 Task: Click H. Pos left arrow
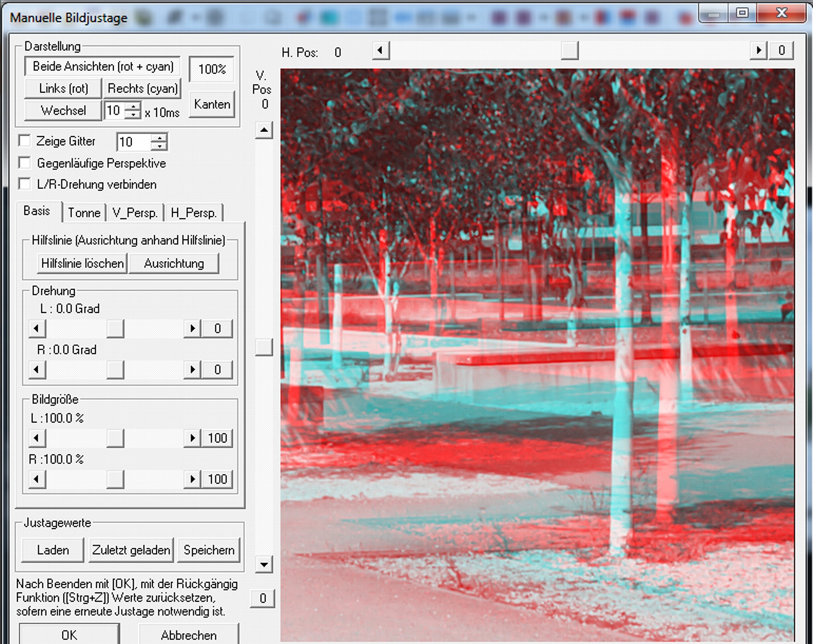(381, 50)
